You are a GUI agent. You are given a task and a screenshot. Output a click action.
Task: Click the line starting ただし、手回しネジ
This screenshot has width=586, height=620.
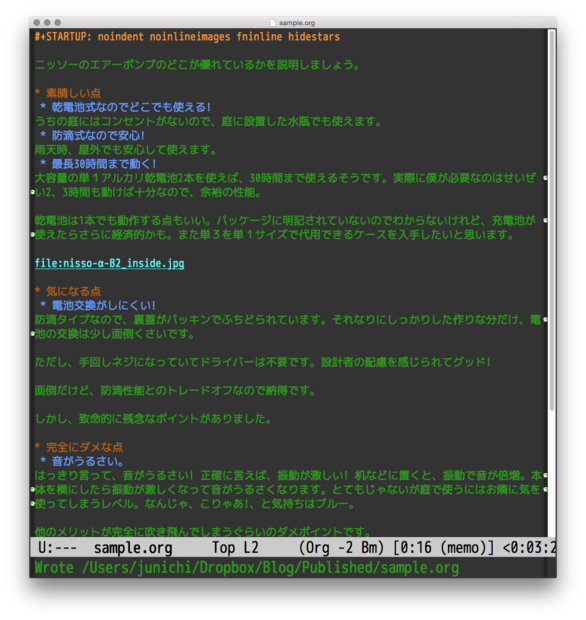tap(263, 362)
